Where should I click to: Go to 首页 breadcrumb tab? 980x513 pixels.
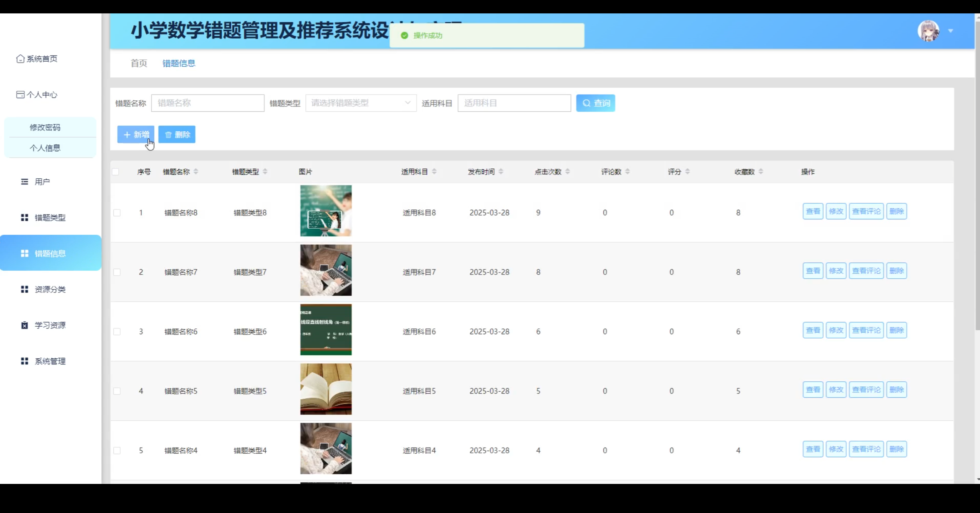pos(139,63)
